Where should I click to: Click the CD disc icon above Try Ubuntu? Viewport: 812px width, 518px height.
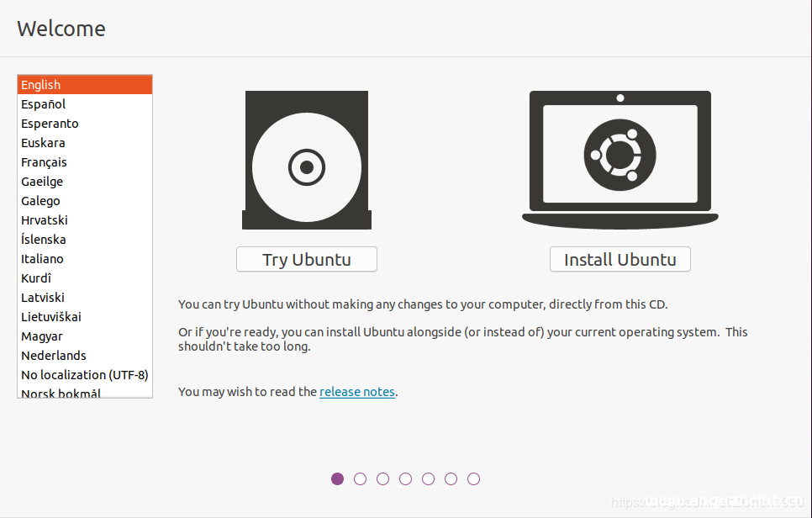[306, 160]
